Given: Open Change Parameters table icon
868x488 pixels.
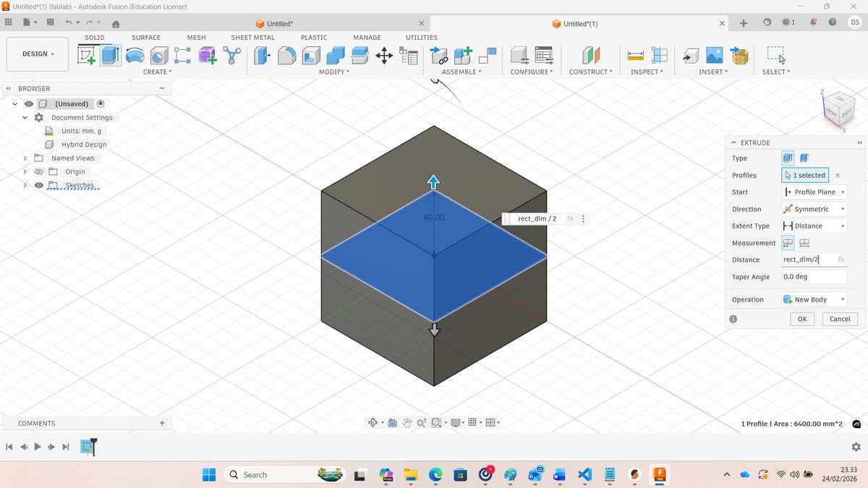Looking at the screenshot, I should pyautogui.click(x=409, y=56).
